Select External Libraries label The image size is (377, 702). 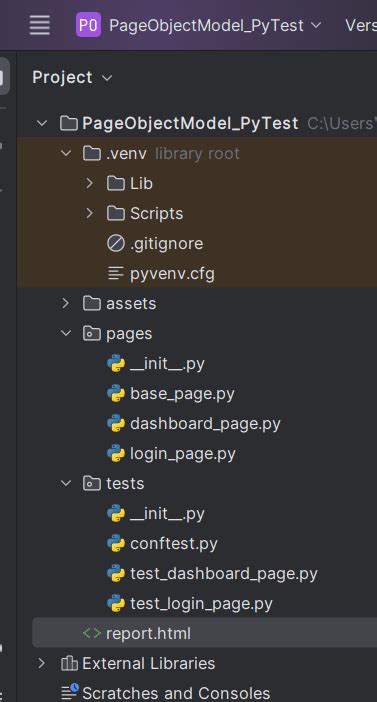(149, 663)
